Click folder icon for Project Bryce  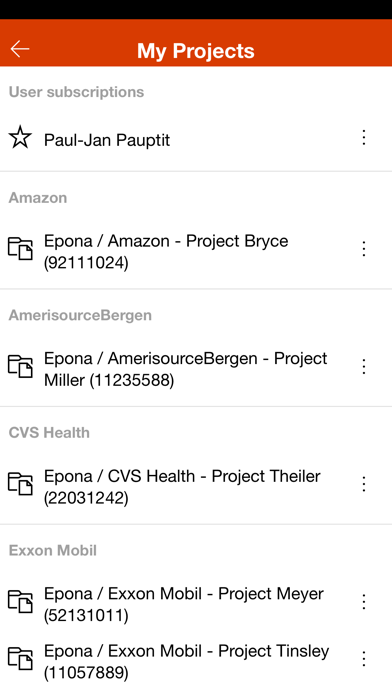tap(20, 249)
